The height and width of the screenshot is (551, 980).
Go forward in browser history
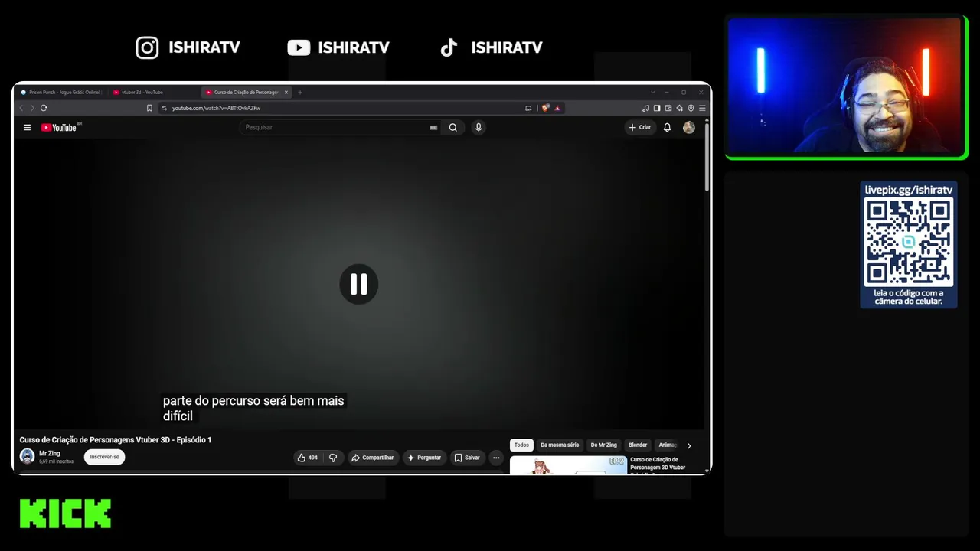(x=32, y=108)
